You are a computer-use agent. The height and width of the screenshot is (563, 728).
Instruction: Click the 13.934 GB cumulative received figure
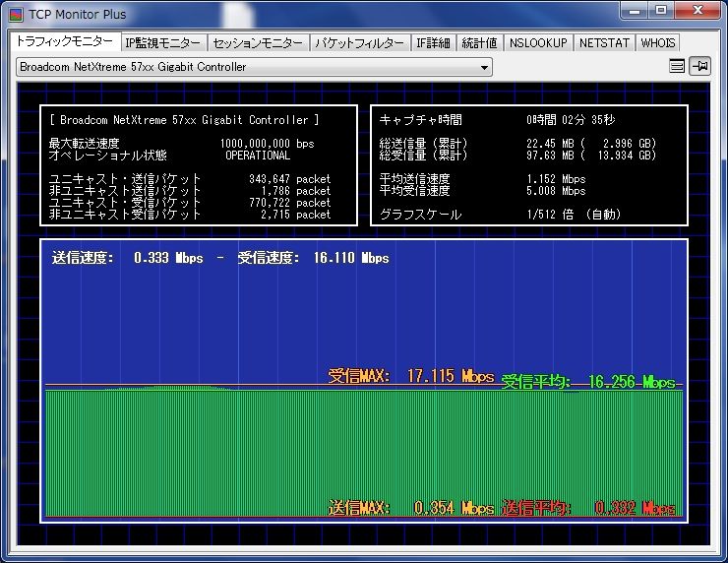pos(627,156)
